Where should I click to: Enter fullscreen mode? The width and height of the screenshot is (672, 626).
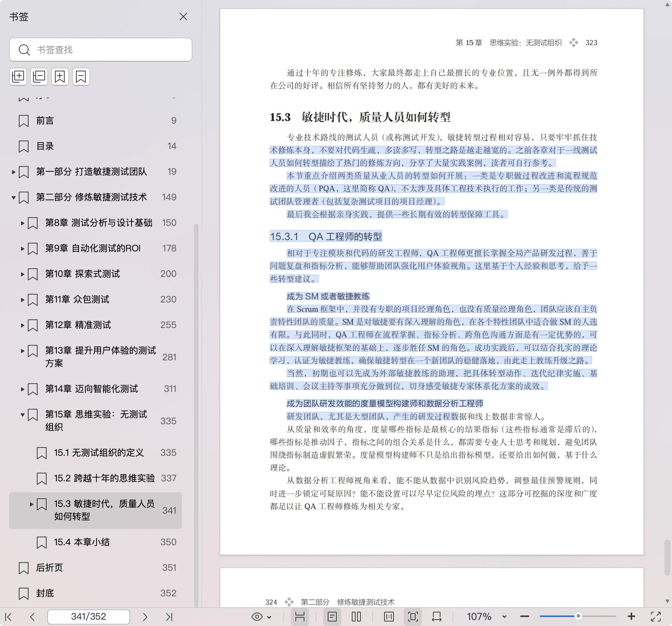(656, 617)
